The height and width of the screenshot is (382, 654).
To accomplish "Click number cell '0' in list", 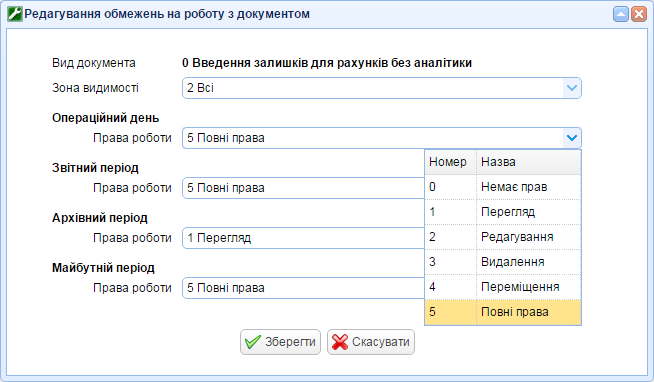I will tap(450, 187).
